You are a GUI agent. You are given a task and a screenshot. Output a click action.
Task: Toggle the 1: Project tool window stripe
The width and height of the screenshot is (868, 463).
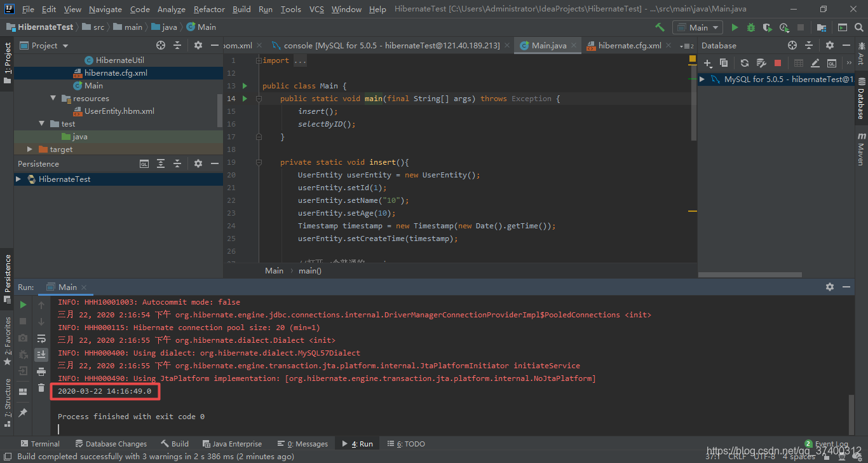(x=8, y=64)
